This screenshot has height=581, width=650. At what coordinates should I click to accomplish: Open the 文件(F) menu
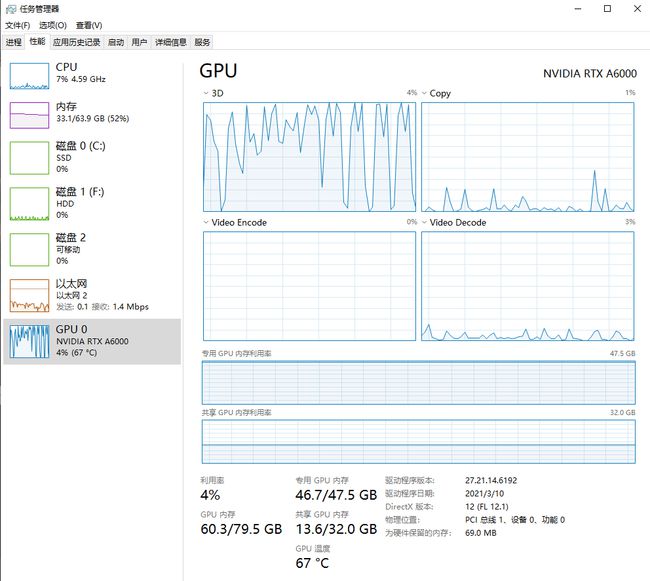(19, 25)
